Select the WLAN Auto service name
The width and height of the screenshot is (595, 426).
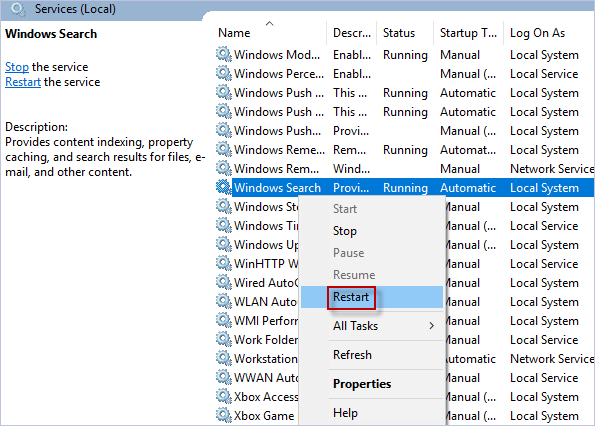tap(266, 302)
